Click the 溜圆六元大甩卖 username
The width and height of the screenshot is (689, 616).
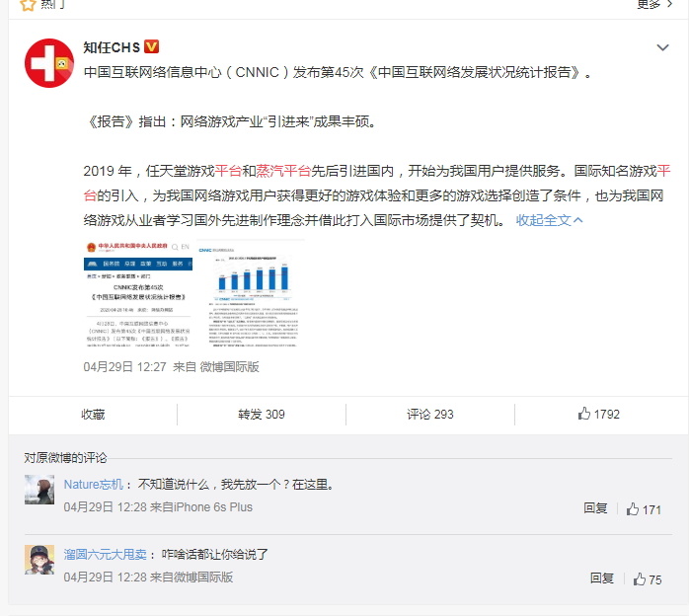click(105, 555)
